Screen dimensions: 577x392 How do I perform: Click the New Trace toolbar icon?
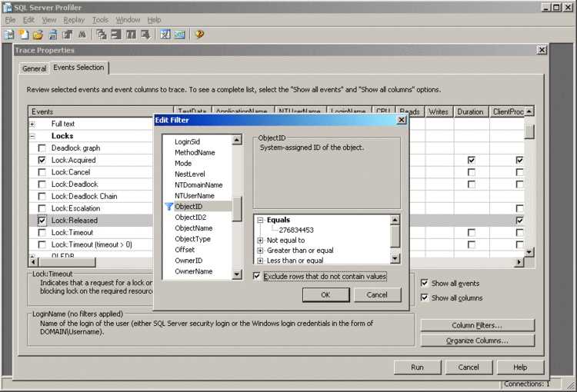tap(9, 35)
